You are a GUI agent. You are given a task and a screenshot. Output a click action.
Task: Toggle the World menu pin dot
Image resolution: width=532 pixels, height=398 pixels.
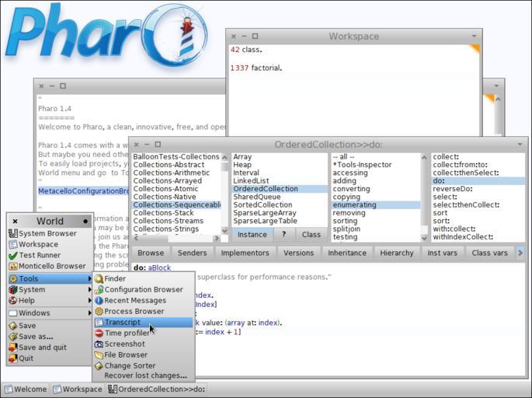85,222
